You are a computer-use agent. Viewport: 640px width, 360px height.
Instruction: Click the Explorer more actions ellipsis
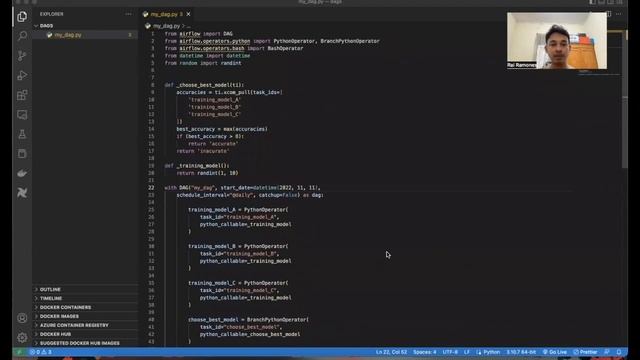129,14
